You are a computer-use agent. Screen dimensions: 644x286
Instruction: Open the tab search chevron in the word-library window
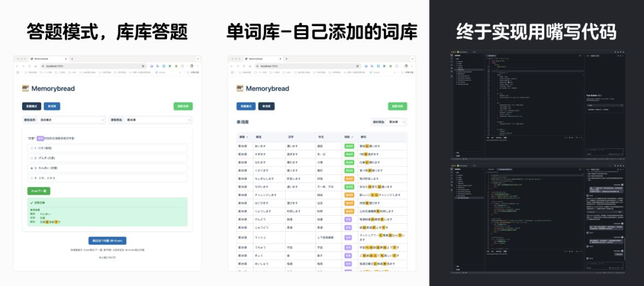pyautogui.click(x=413, y=58)
